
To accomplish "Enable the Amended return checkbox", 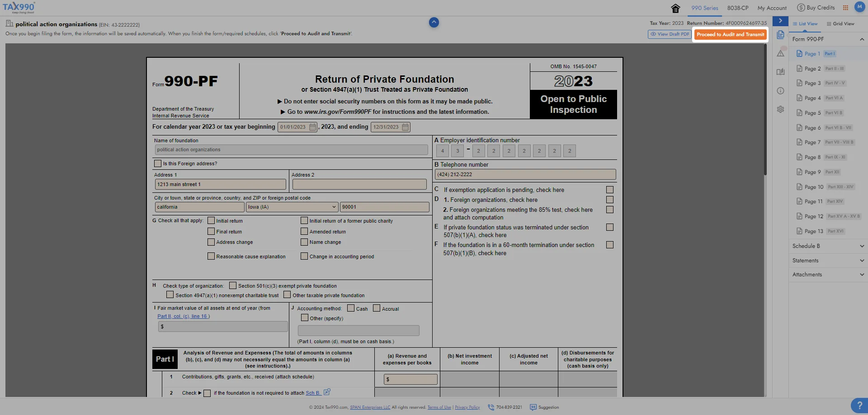I will click(304, 231).
